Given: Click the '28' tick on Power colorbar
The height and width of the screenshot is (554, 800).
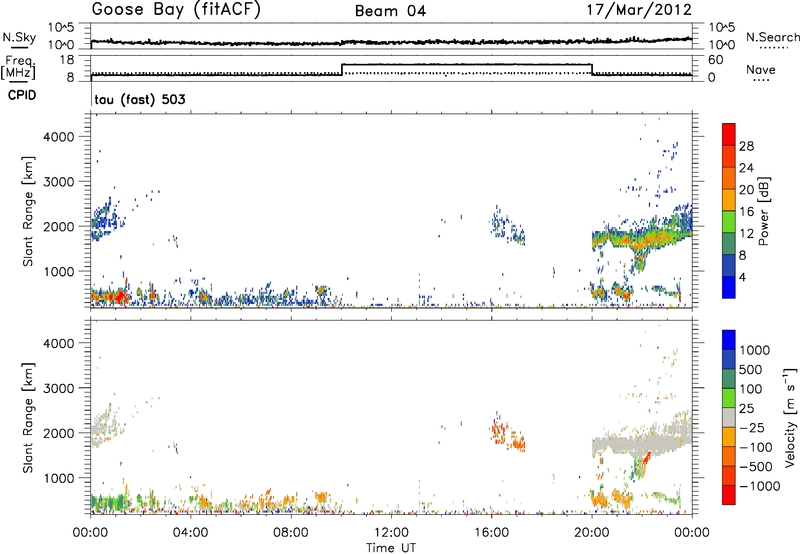Looking at the screenshot, I should click(x=746, y=146).
